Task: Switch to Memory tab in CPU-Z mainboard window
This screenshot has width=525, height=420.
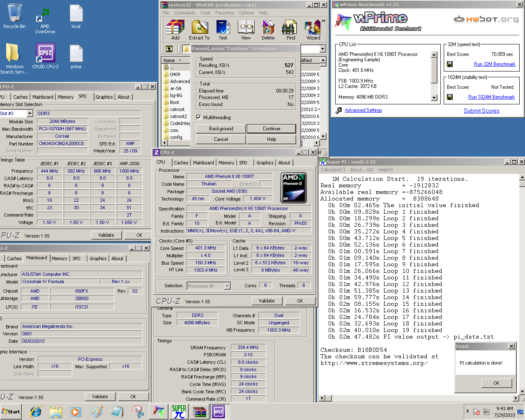Action: 60,258
